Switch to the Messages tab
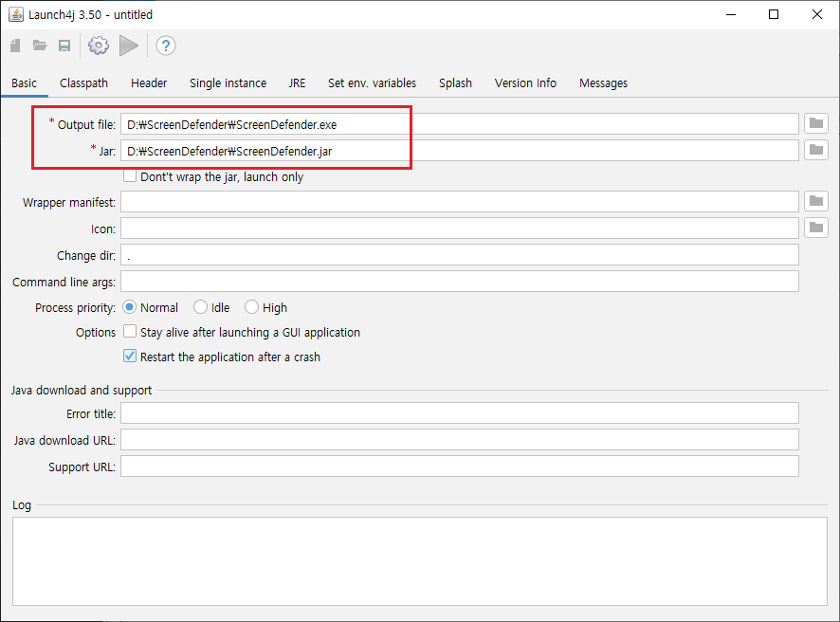Viewport: 840px width, 622px height. tap(603, 83)
